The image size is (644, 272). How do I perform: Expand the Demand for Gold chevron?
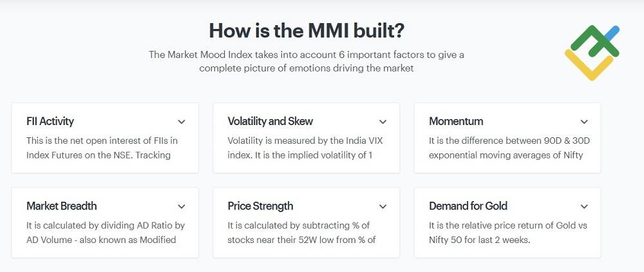[584, 207]
